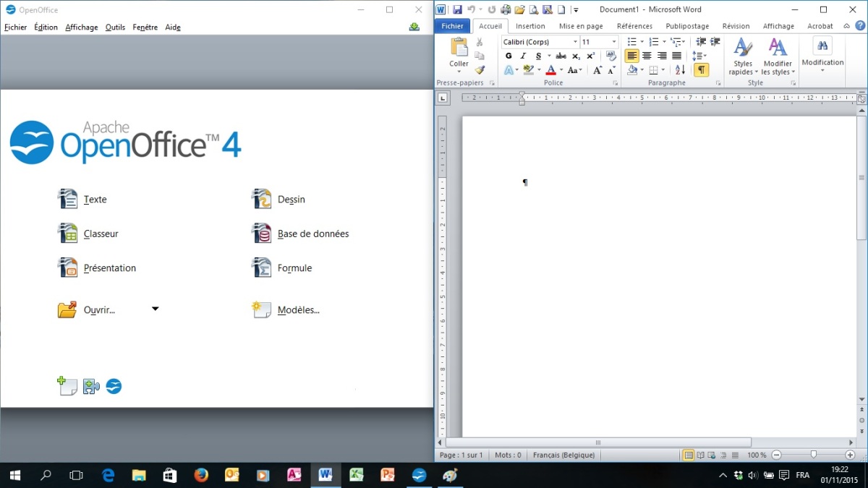Toggle the paragraph marks (¶) display button

click(x=701, y=70)
